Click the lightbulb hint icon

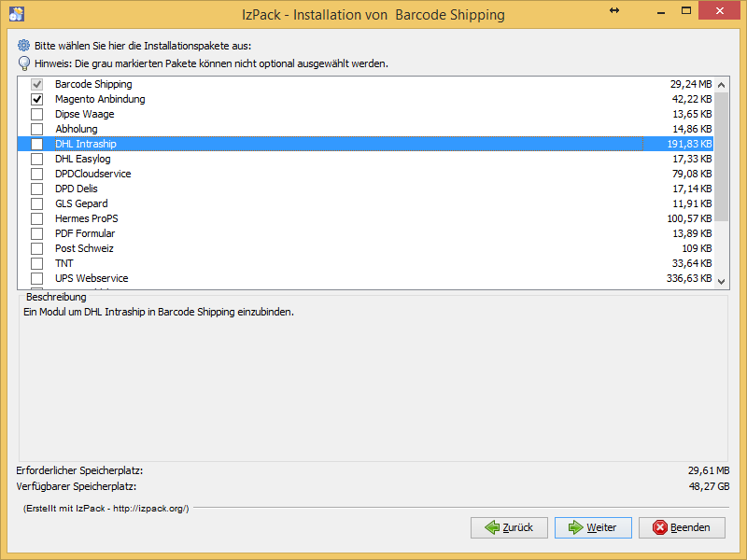pyautogui.click(x=24, y=63)
